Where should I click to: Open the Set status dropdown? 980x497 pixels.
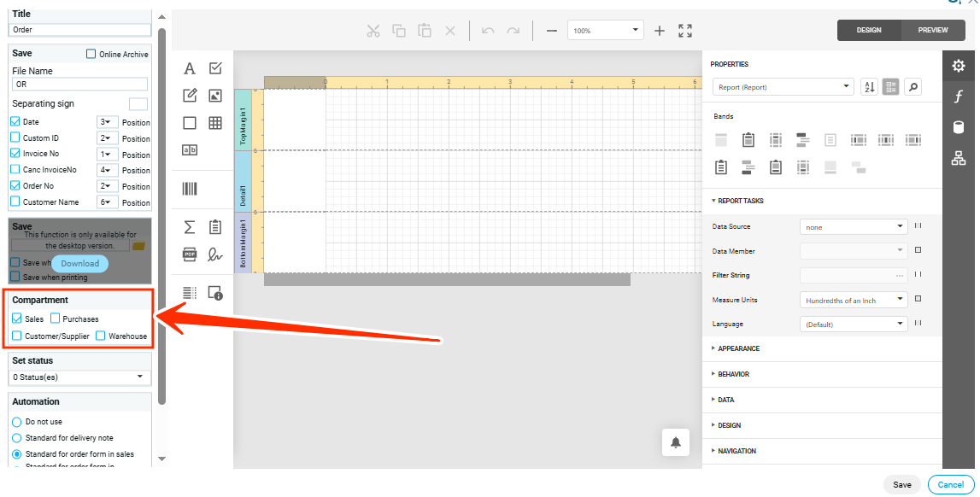79,377
